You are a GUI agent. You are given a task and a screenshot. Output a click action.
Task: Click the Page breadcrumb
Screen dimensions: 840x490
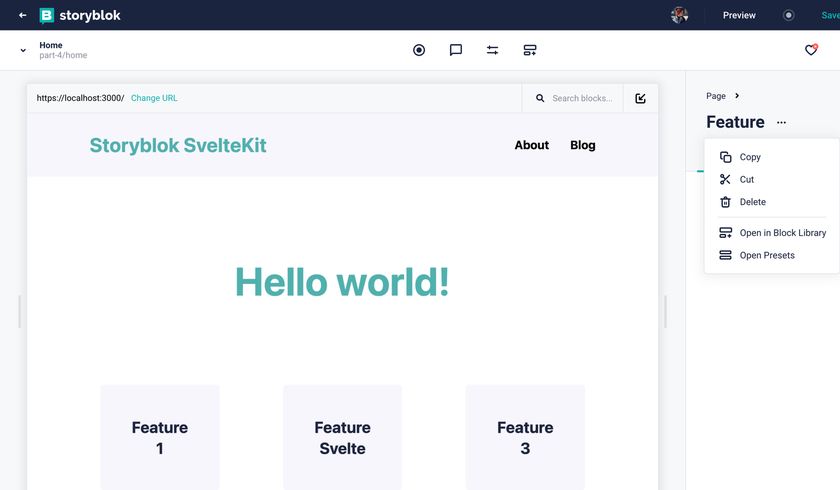716,96
